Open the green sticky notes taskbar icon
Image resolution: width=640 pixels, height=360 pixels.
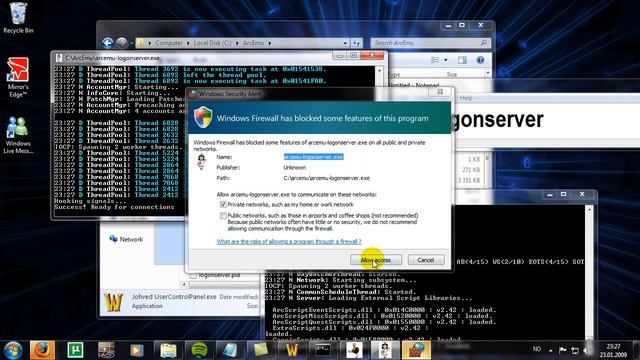coord(260,350)
